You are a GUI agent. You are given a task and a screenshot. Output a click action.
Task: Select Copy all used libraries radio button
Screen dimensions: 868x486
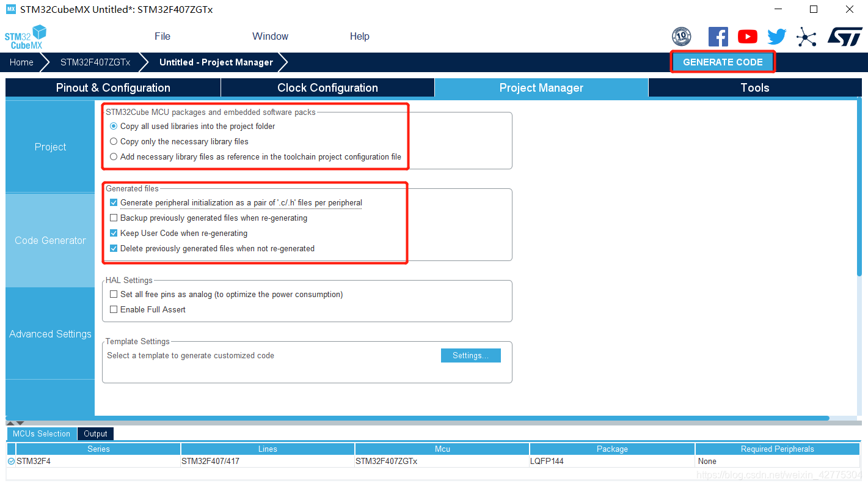114,127
